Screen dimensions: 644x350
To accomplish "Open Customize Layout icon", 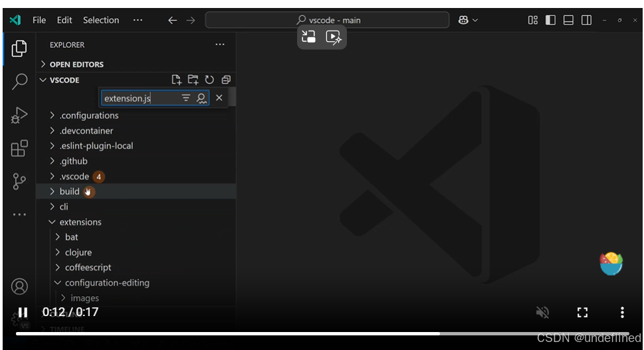I will coord(533,20).
